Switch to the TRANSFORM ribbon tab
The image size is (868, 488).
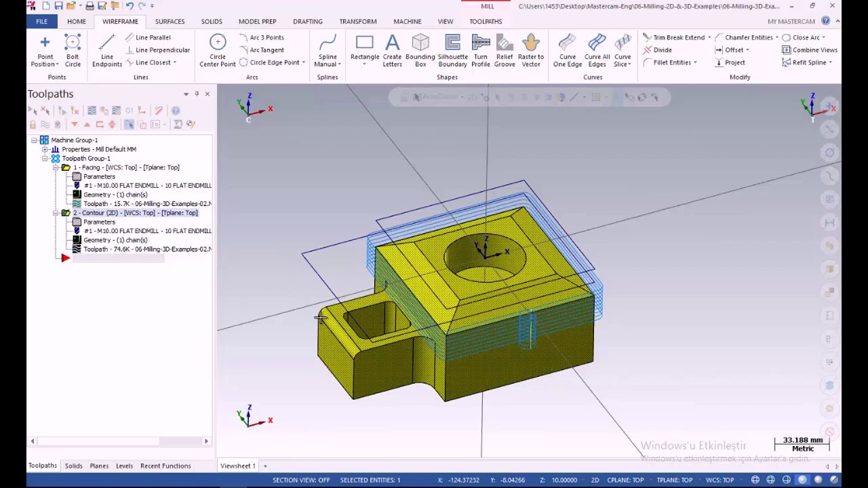coord(358,21)
